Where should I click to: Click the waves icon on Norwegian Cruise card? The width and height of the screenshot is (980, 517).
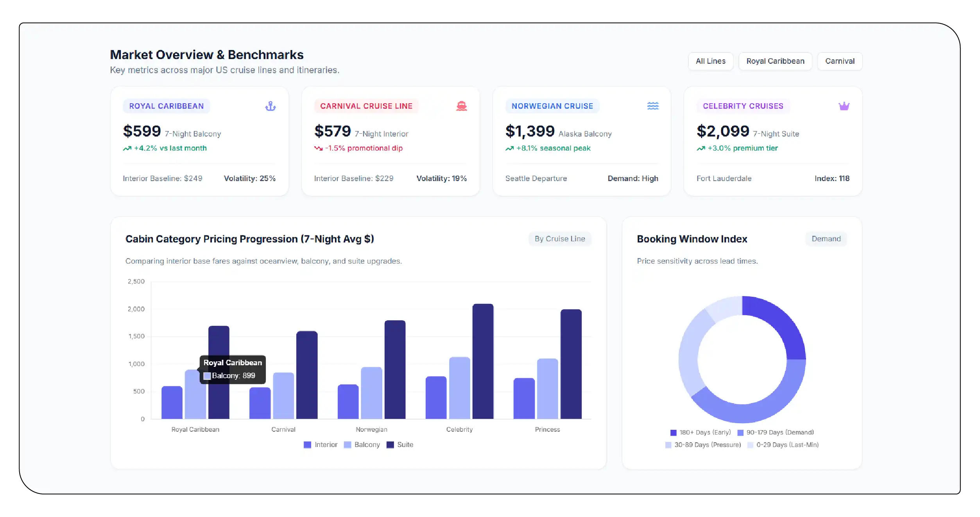click(653, 106)
